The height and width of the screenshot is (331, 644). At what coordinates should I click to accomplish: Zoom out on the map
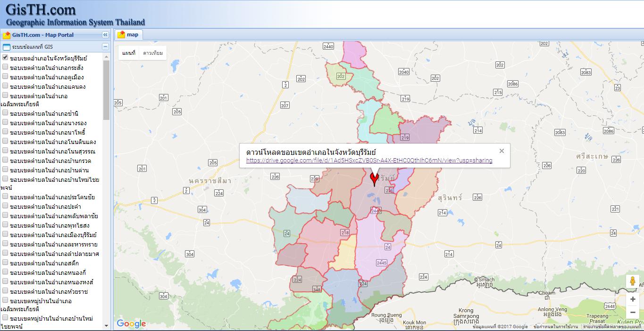click(x=633, y=312)
